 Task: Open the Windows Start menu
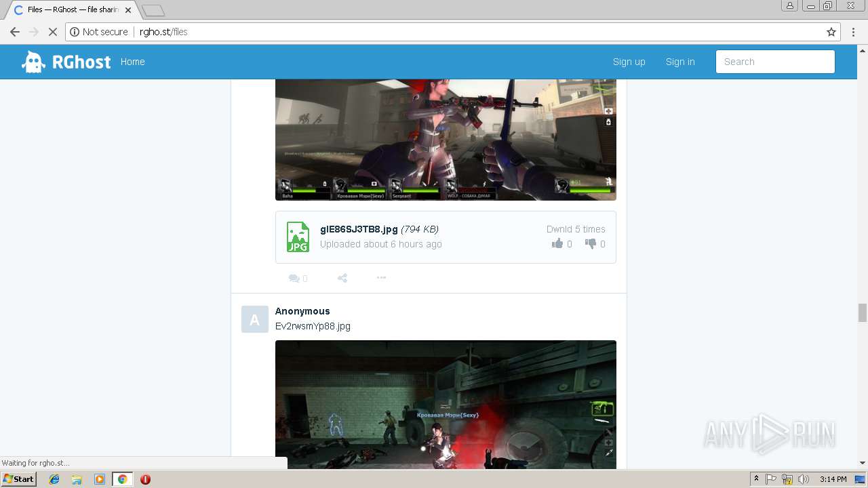(x=18, y=479)
